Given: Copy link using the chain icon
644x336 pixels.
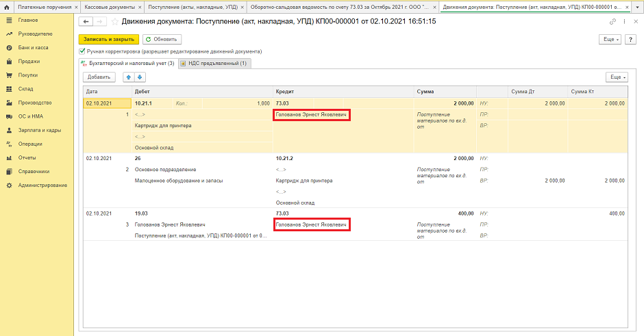Looking at the screenshot, I should pos(612,22).
